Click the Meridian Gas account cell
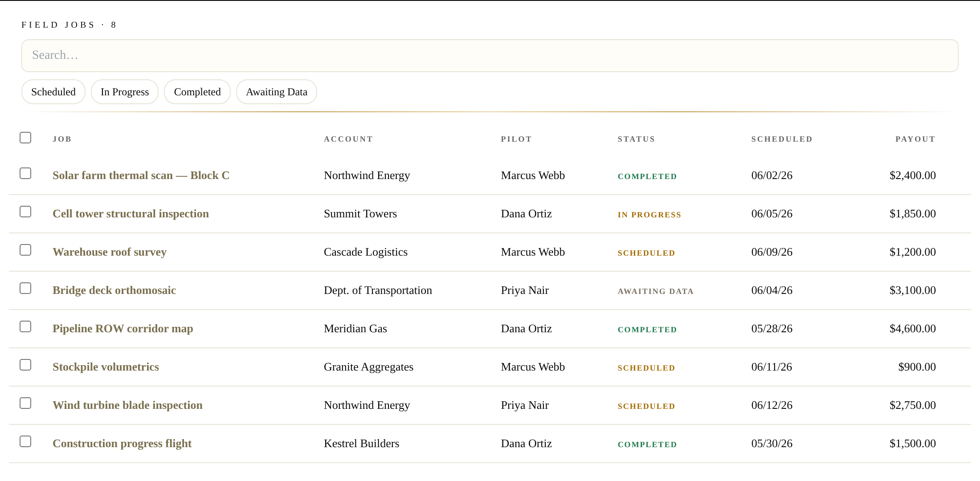 [355, 329]
